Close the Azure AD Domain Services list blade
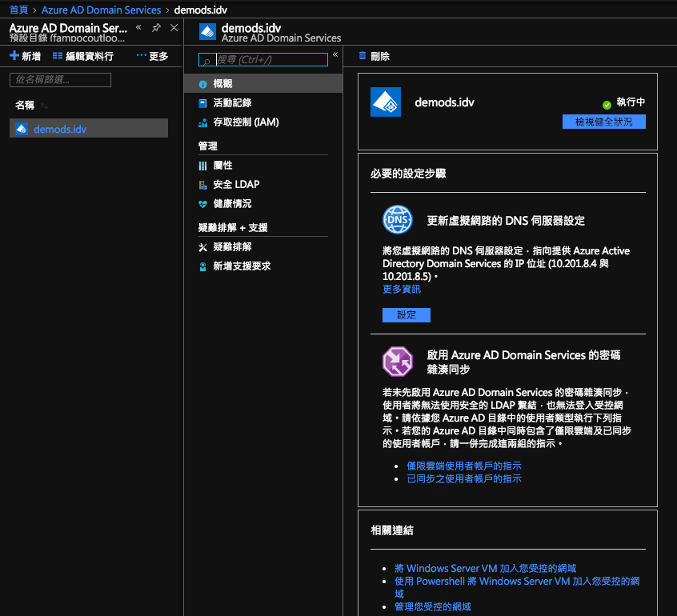This screenshot has width=677, height=616. click(174, 28)
